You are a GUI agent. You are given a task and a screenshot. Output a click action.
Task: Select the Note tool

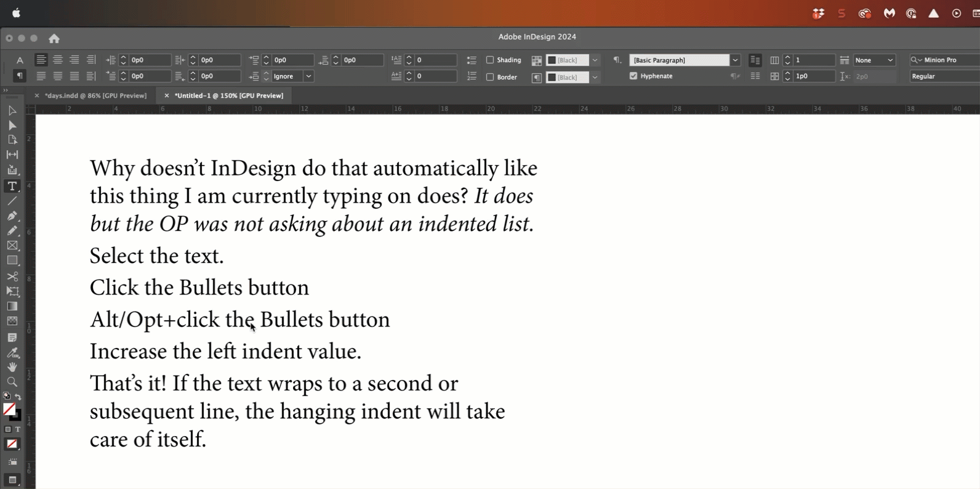click(12, 337)
